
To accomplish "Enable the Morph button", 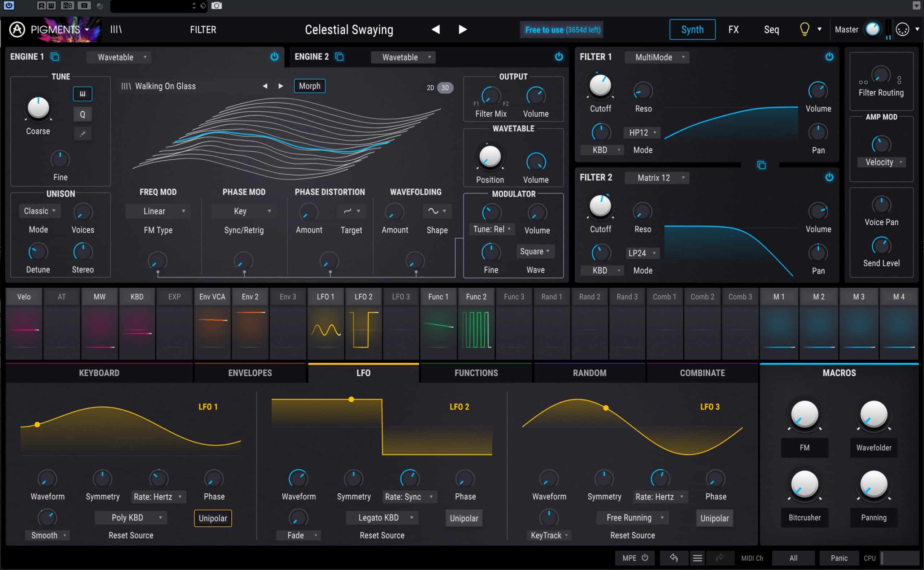I will coord(310,86).
